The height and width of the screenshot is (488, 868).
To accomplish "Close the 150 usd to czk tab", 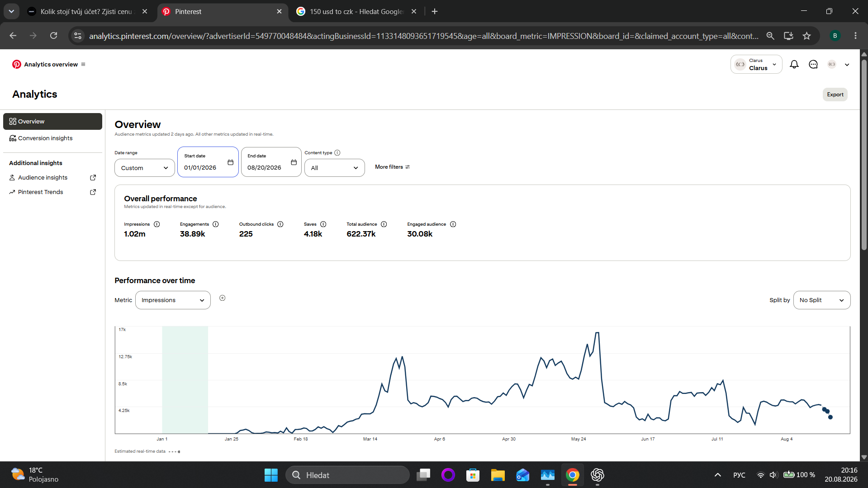I will coord(414,11).
